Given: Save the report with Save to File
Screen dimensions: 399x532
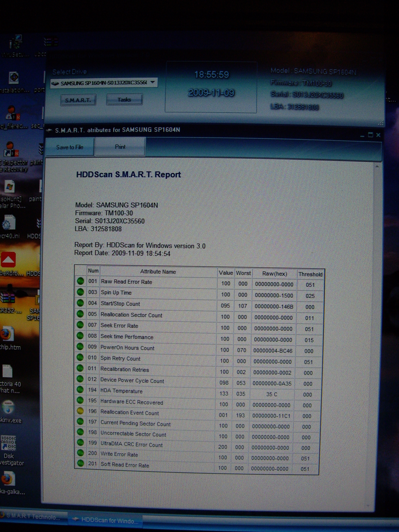Looking at the screenshot, I should click(x=69, y=147).
